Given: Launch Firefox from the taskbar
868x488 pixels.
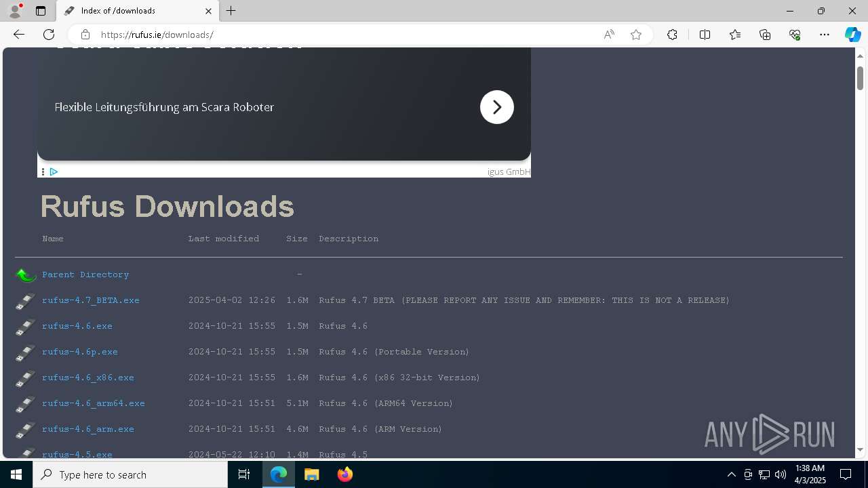Looking at the screenshot, I should 344,474.
